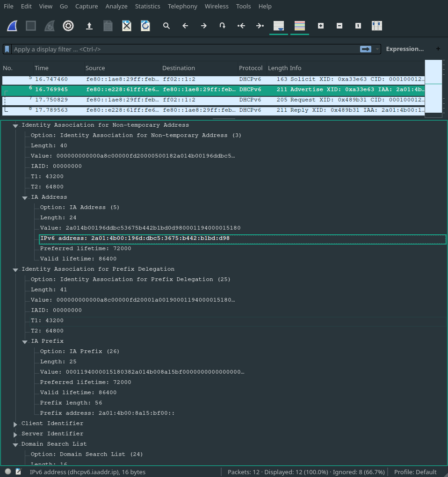Open the View menu
This screenshot has width=448, height=477.
pyautogui.click(x=46, y=7)
